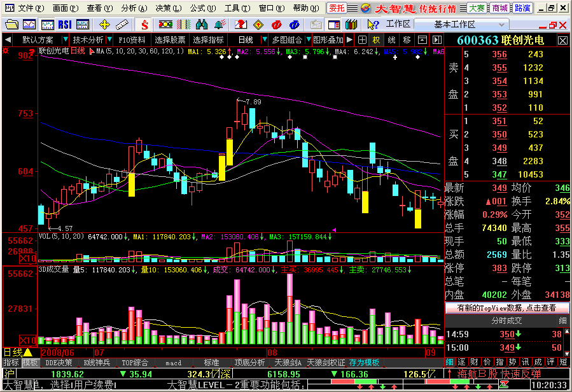Click the magenta marker on price chart bottom
This screenshot has width=572, height=392.
(x=334, y=230)
